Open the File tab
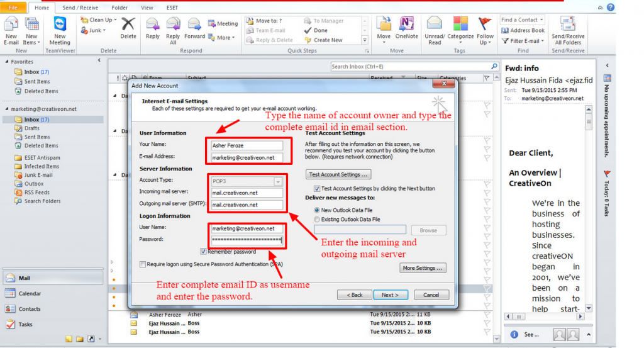The width and height of the screenshot is (644, 348). (x=13, y=8)
